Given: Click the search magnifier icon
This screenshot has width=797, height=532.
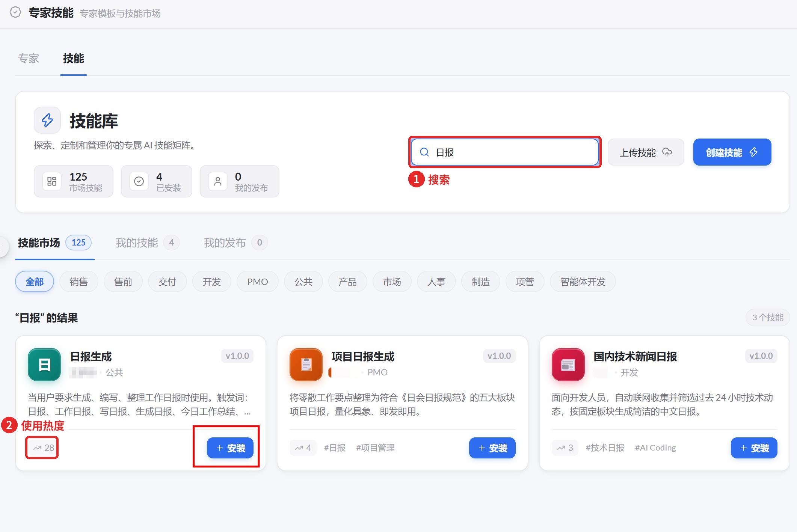Looking at the screenshot, I should pos(424,152).
